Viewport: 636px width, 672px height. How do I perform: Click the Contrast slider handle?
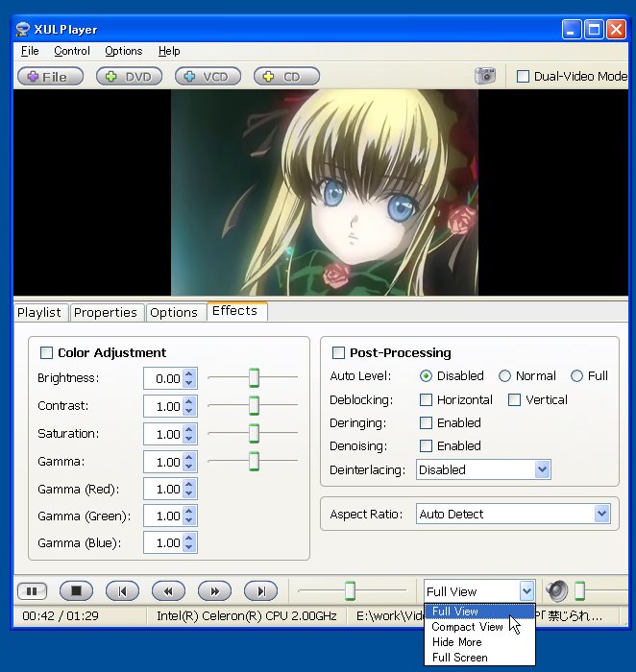(254, 405)
